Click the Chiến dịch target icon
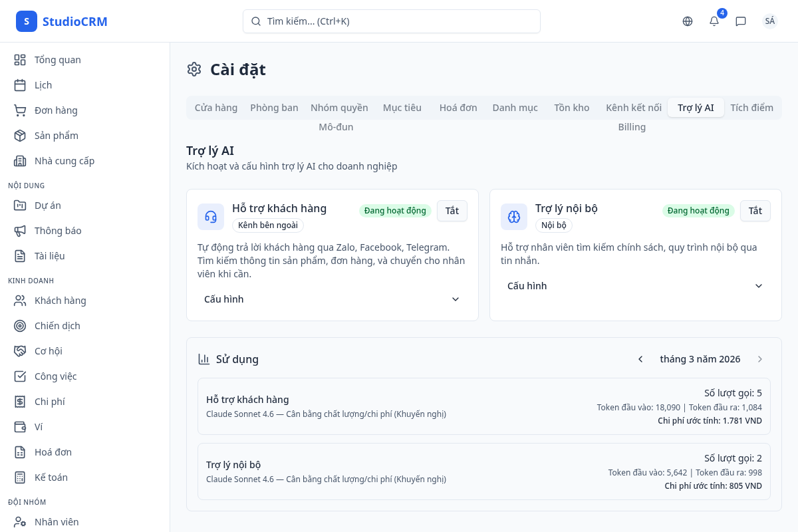Screen dimensions: 798x532 point(20,326)
